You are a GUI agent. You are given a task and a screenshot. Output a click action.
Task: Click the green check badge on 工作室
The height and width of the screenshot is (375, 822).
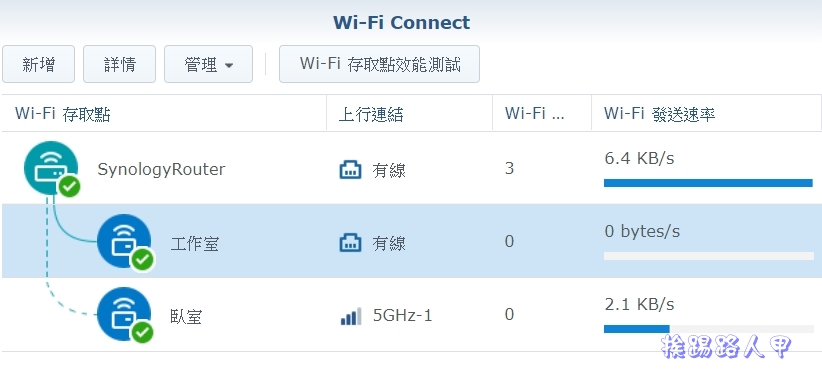pyautogui.click(x=142, y=259)
